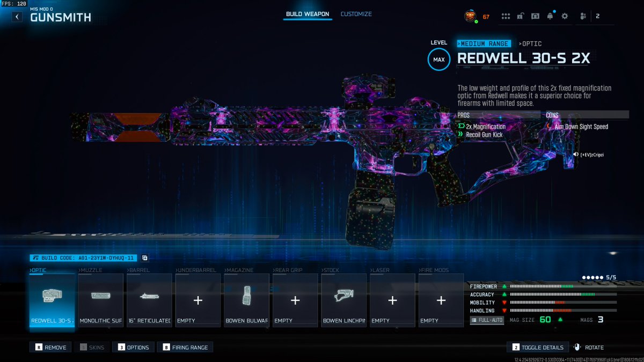Open the headset voice chat icon
Image resolution: width=644 pixels, height=362 pixels.
(535, 16)
